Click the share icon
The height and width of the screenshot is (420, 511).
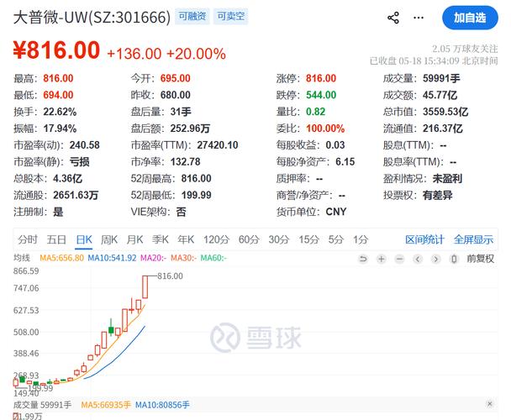click(393, 18)
